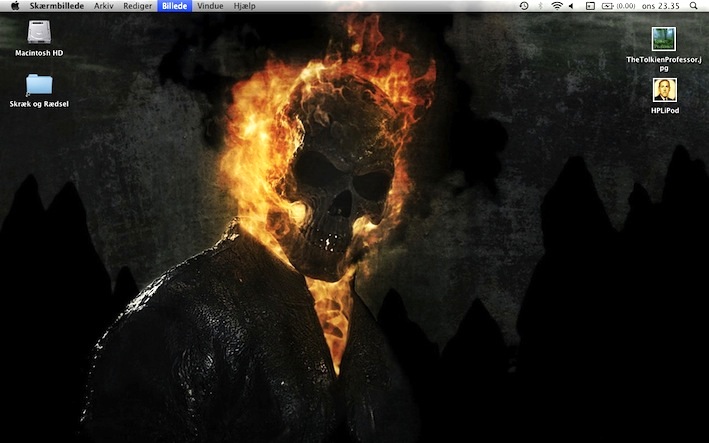709x443 pixels.
Task: Select the Skræk og Rædsel folder
Action: (39, 85)
